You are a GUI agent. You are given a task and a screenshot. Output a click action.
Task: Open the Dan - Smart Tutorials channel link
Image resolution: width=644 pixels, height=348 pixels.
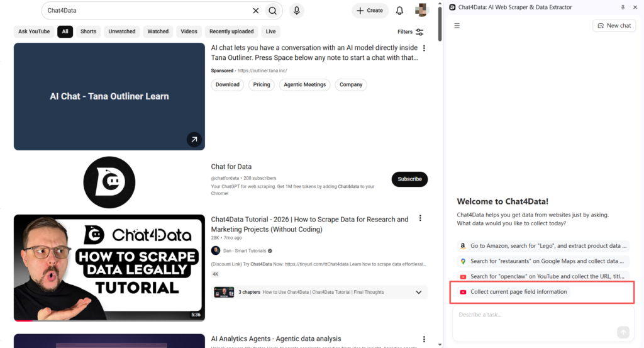coord(245,251)
